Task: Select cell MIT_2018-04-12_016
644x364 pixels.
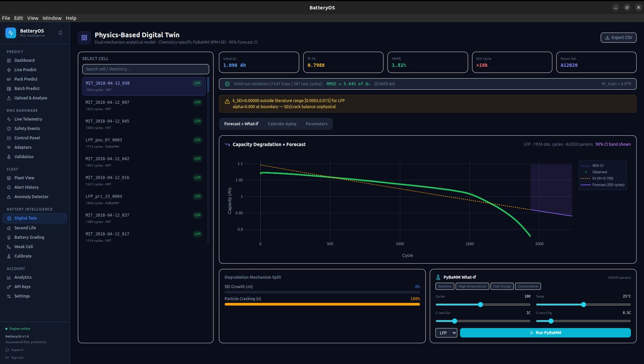Action: [144, 180]
